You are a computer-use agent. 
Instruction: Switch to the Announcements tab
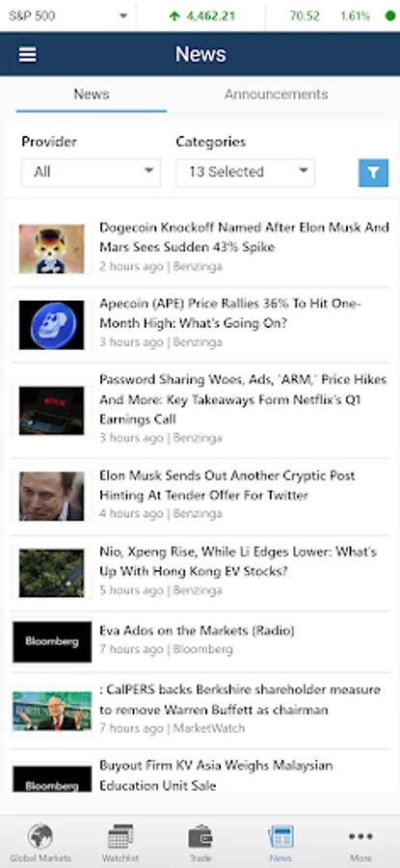(276, 95)
